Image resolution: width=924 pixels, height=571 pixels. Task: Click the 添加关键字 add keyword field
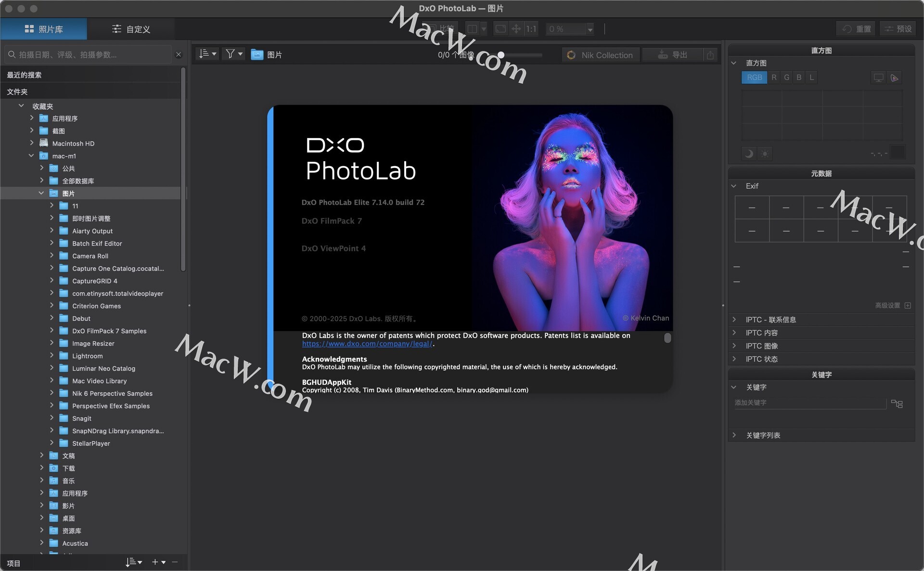click(810, 402)
